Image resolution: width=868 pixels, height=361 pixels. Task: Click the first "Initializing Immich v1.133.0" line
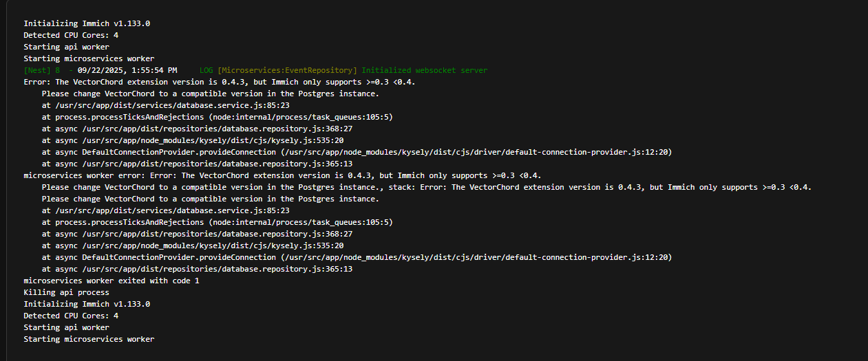87,23
